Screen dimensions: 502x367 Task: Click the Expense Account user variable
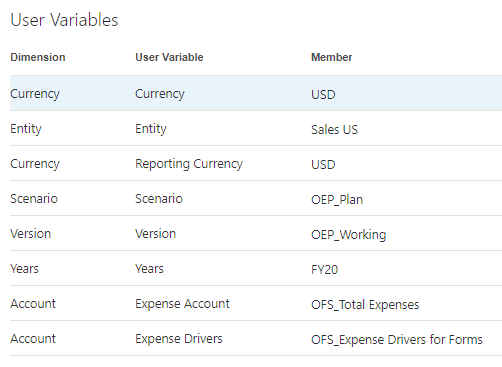[182, 304]
